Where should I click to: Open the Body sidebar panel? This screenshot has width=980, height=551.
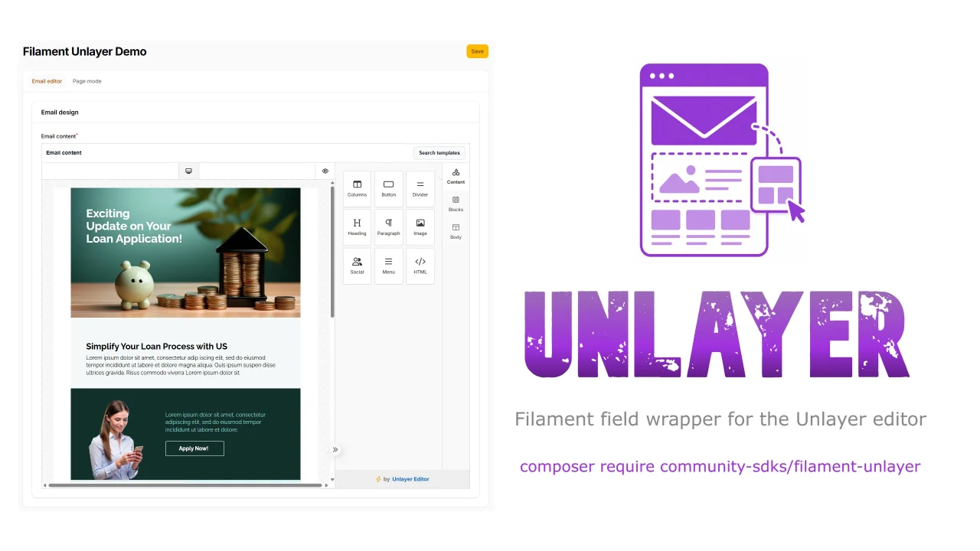[x=456, y=231]
